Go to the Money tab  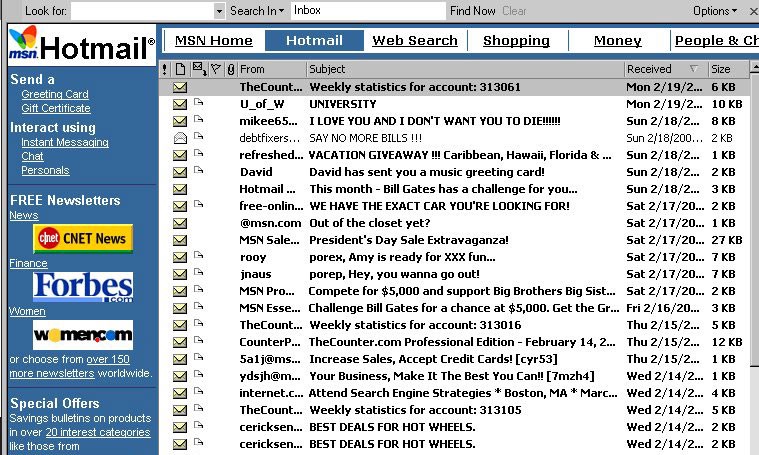tap(618, 41)
